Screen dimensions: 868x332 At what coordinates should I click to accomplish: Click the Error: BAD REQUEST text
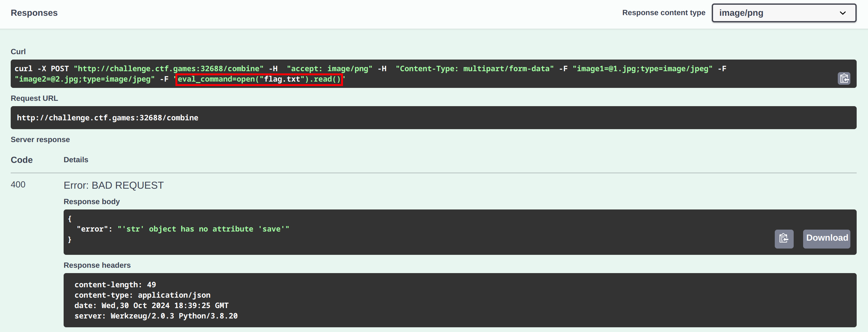click(x=114, y=186)
